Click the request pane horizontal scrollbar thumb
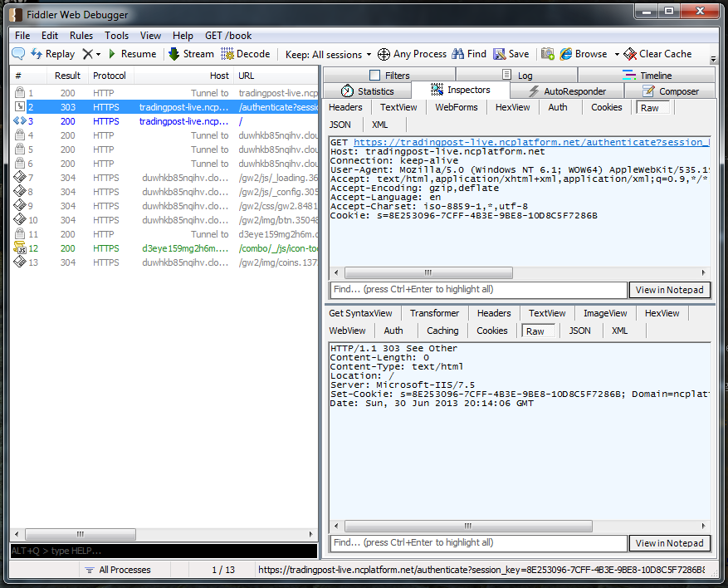The image size is (728, 588). pos(428,272)
